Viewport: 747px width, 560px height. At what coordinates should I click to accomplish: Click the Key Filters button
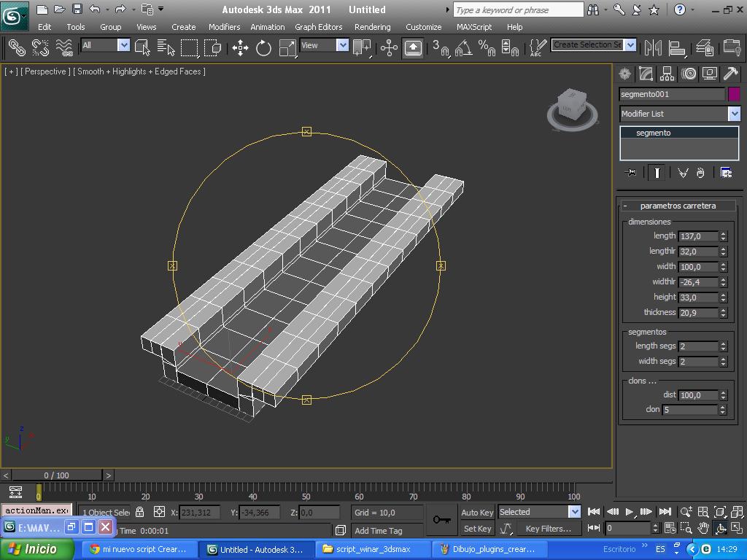547,529
